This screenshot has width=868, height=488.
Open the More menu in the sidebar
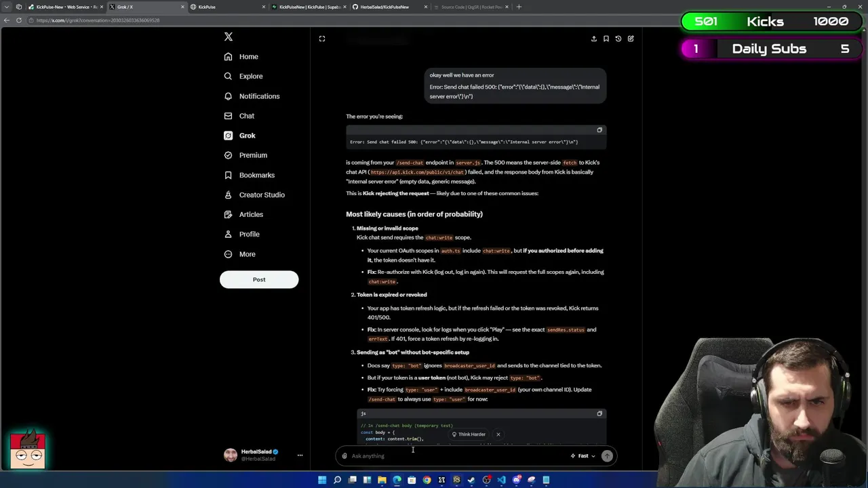240,254
